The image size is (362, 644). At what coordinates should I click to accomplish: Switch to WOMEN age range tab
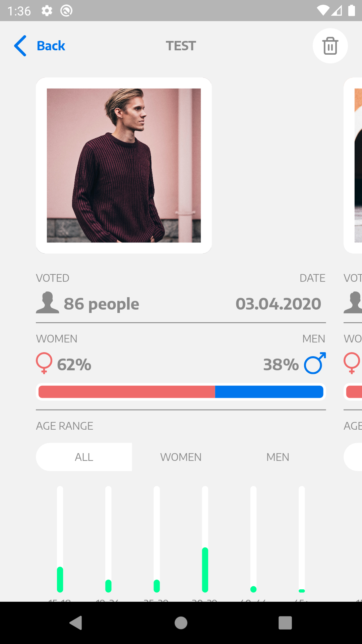click(181, 457)
